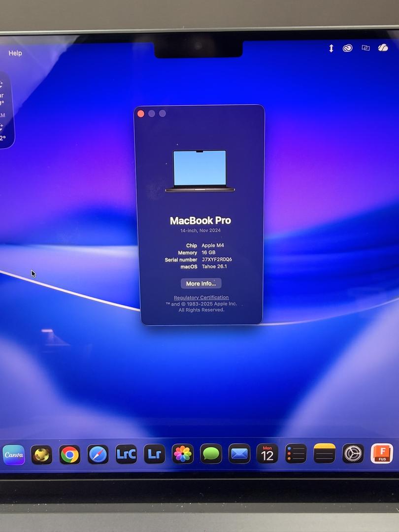Open Messages app from the dock
This screenshot has height=532, width=399.
[211, 454]
